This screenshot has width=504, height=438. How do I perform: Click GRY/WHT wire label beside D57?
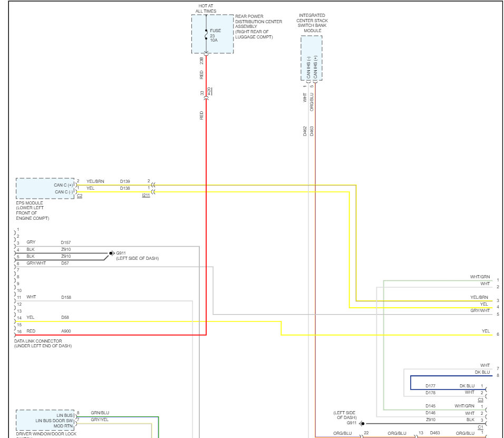[36, 263]
